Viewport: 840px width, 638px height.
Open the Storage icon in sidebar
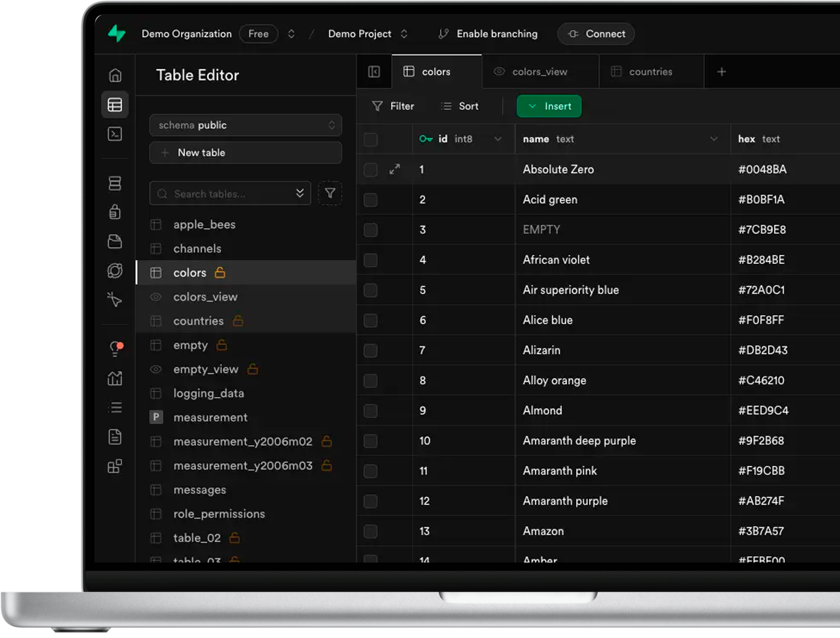[115, 242]
